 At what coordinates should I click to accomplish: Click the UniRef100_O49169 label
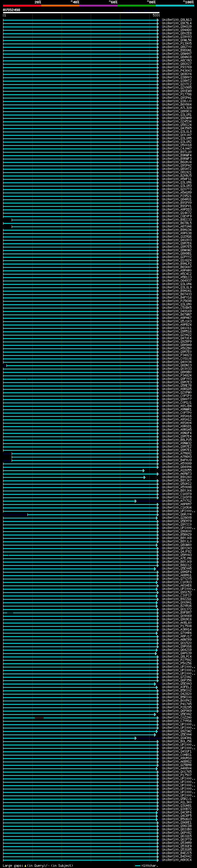(177, 311)
